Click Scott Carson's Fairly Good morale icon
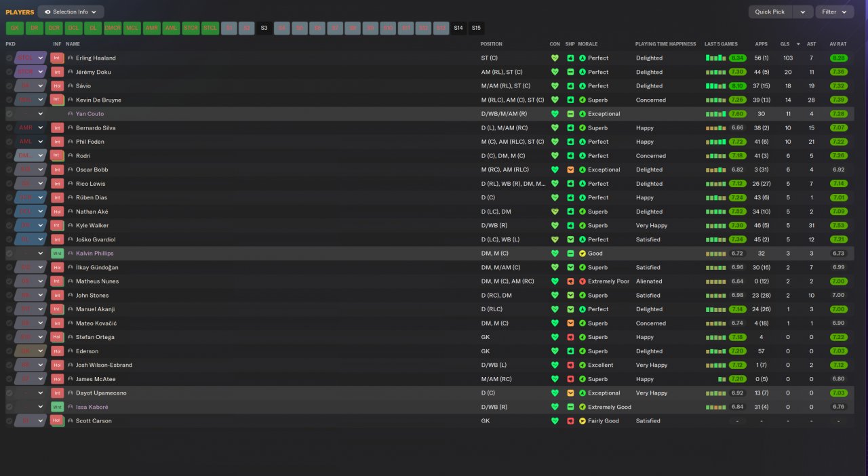Image resolution: width=868 pixels, height=476 pixels. click(583, 421)
